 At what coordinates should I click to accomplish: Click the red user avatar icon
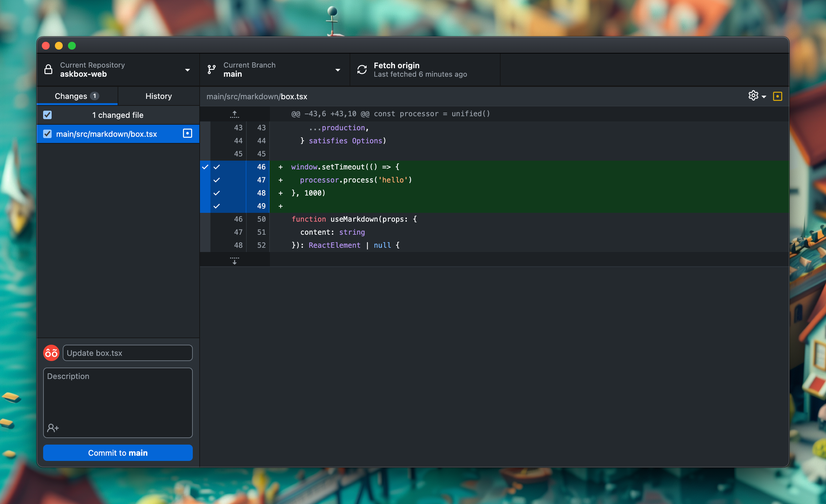click(x=51, y=353)
